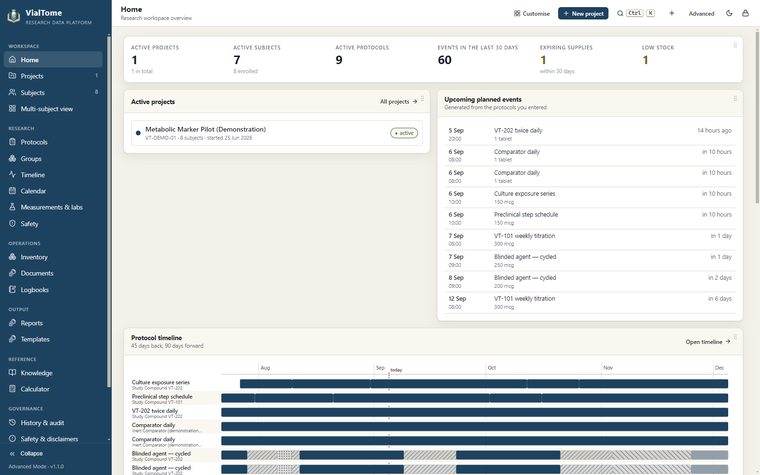Screen dimensions: 760x475
Task: Click the Inventory icon in sidebar
Action: pyautogui.click(x=13, y=257)
